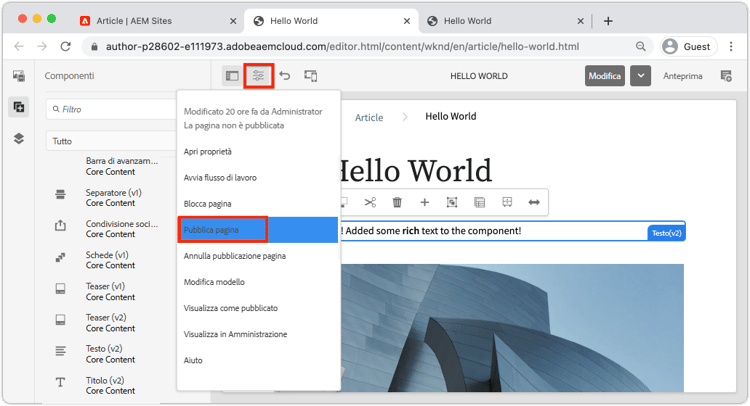Open the emulator device icon
Image resolution: width=750 pixels, height=406 pixels.
pos(310,76)
